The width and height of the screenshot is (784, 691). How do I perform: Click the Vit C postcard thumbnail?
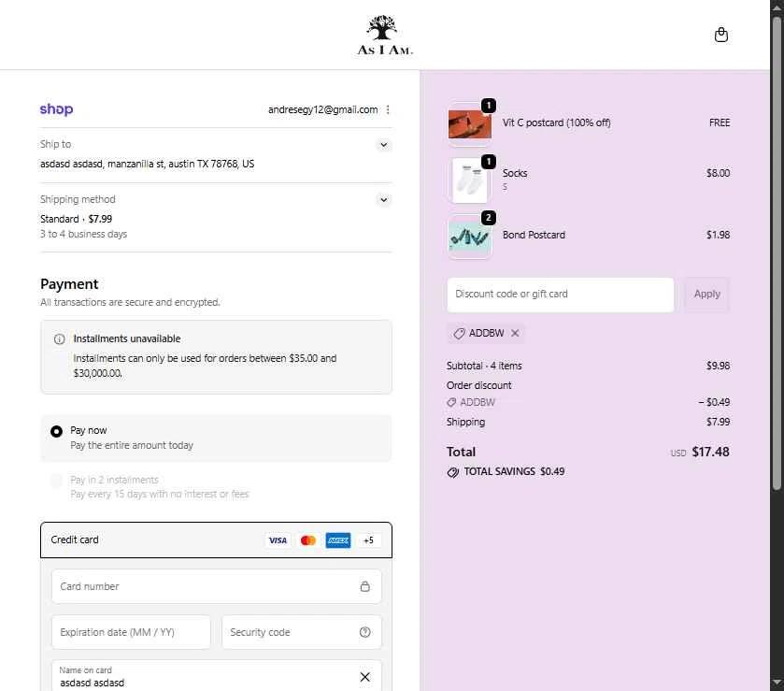(x=469, y=123)
